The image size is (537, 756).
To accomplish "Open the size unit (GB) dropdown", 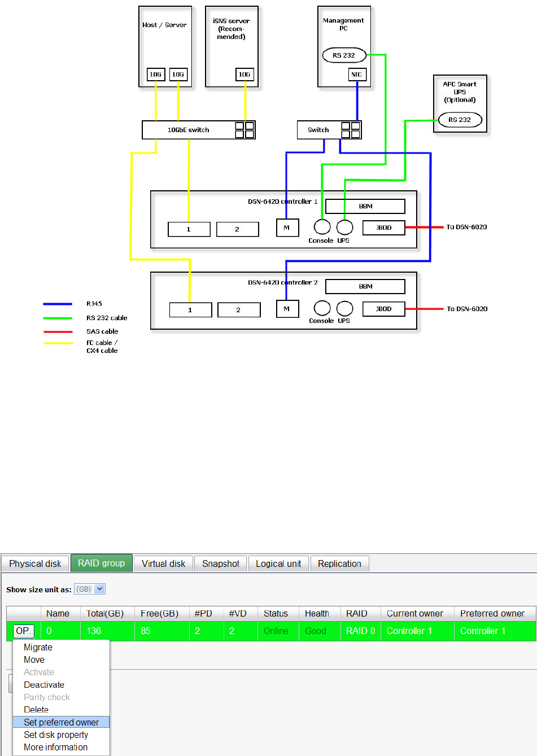I will (x=90, y=589).
